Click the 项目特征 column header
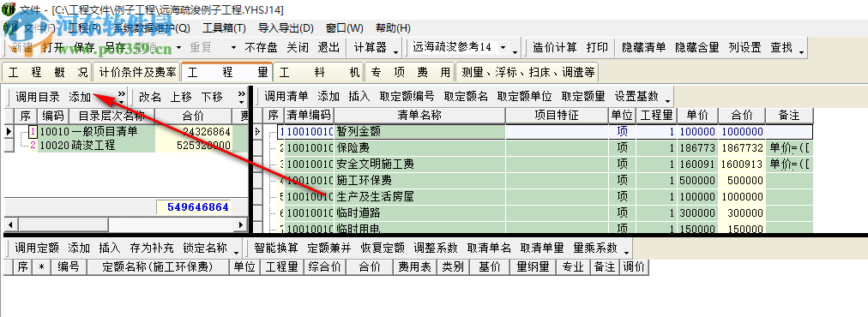 [557, 115]
